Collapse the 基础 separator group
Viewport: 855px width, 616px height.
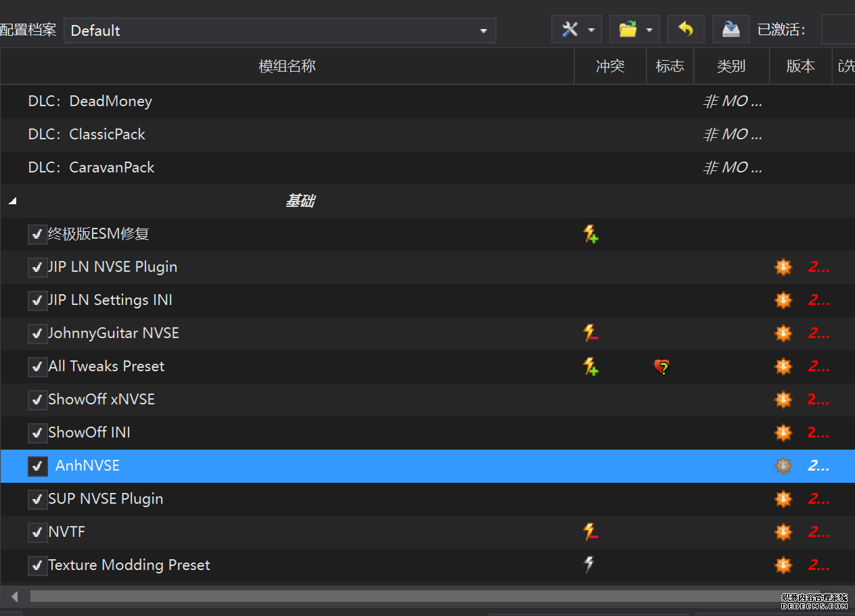pos(13,202)
